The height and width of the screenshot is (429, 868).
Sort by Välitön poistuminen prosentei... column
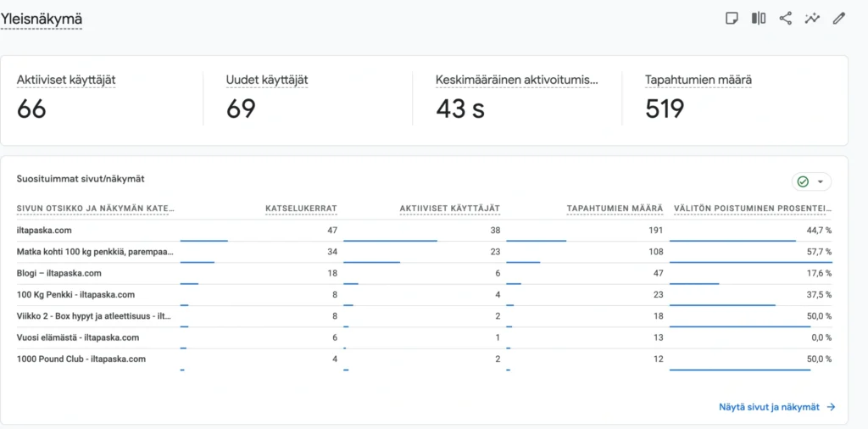[x=753, y=209]
